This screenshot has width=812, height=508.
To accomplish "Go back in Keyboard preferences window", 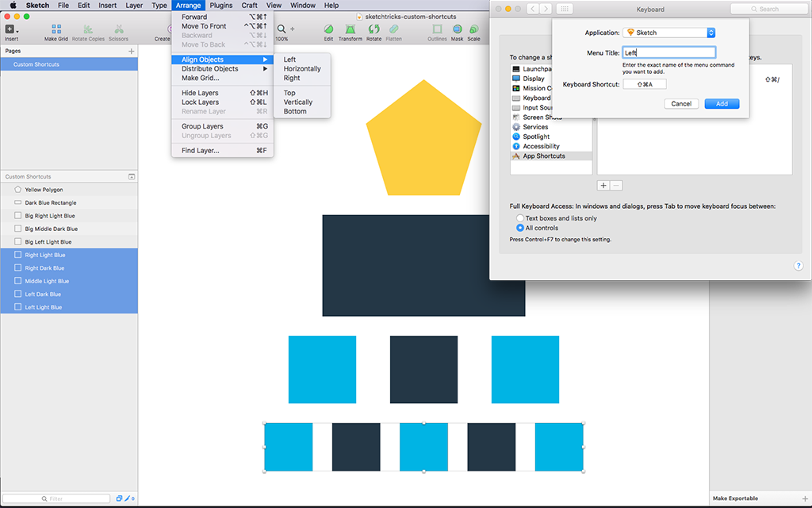I will (533, 9).
